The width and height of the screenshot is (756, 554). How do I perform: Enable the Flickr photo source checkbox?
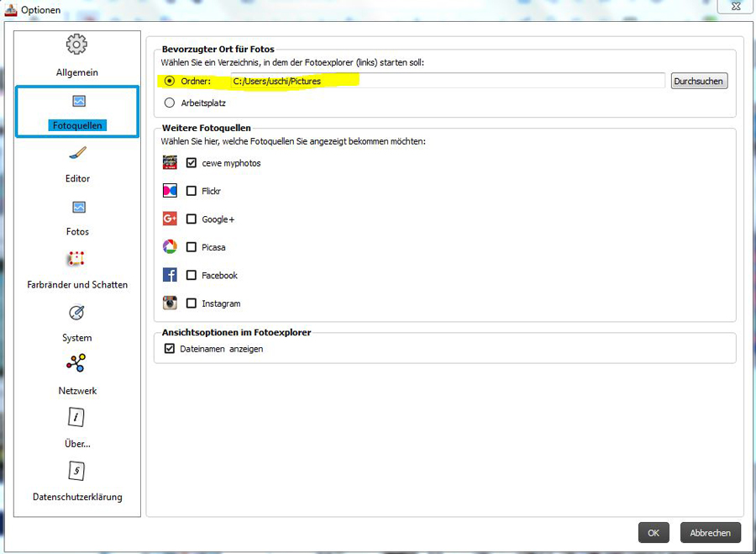click(x=192, y=191)
